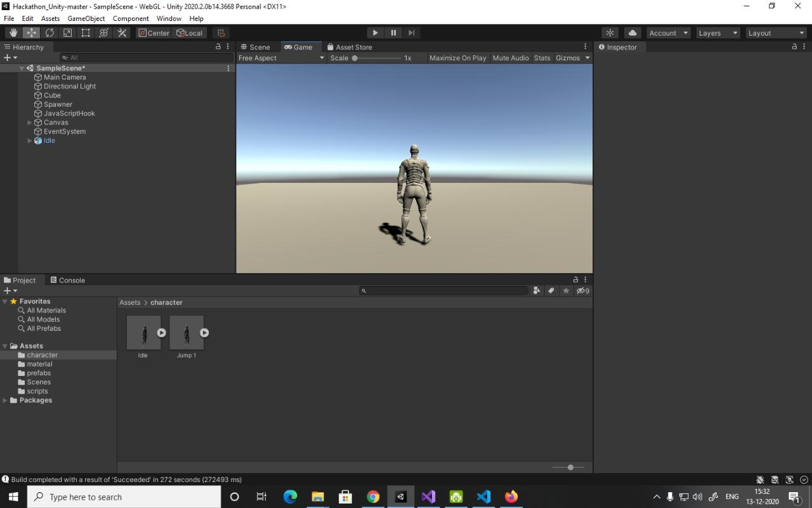The width and height of the screenshot is (812, 508).
Task: Open Visual Studio Code from taskbar
Action: click(483, 497)
